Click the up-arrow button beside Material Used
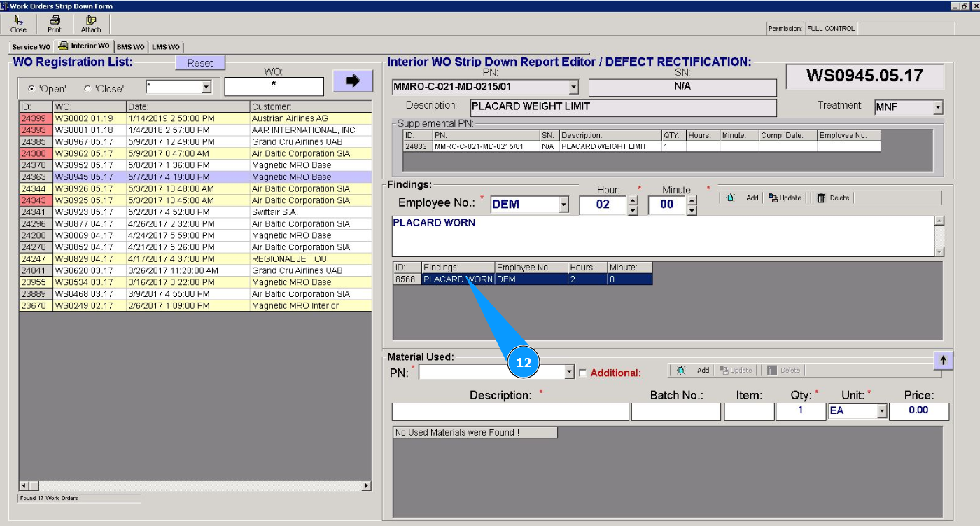This screenshot has width=980, height=526. tap(943, 360)
